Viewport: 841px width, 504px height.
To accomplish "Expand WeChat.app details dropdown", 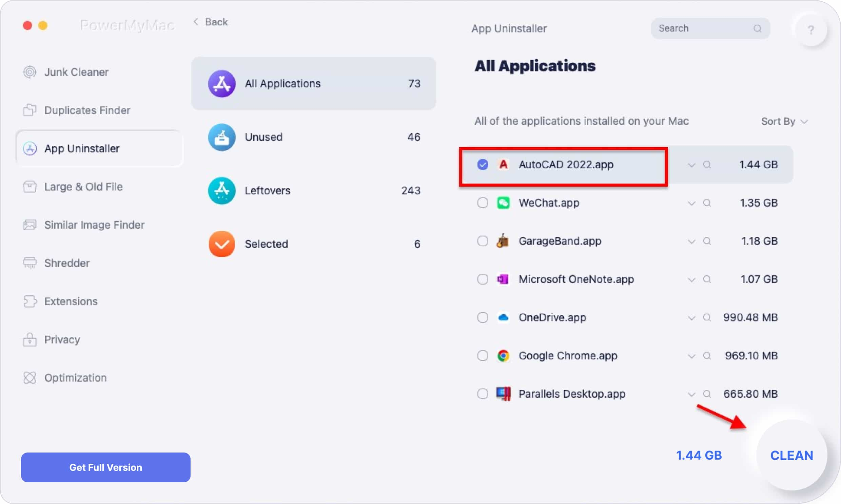I will tap(692, 203).
